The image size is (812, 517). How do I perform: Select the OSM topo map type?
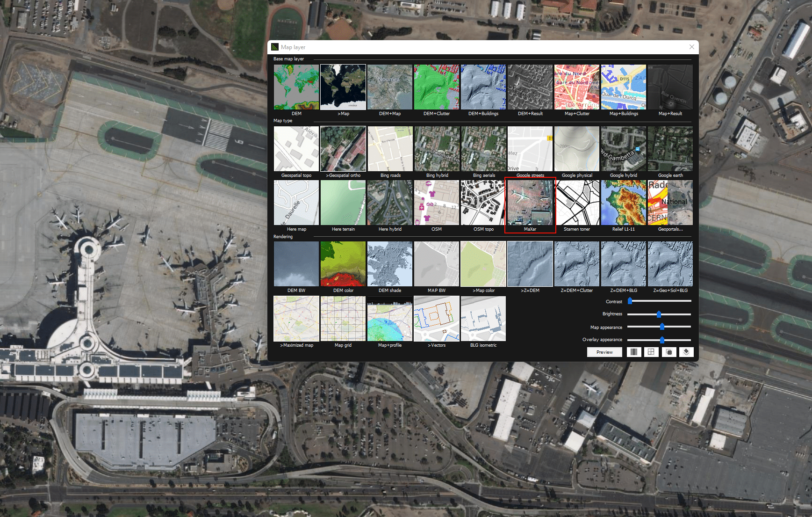click(483, 202)
